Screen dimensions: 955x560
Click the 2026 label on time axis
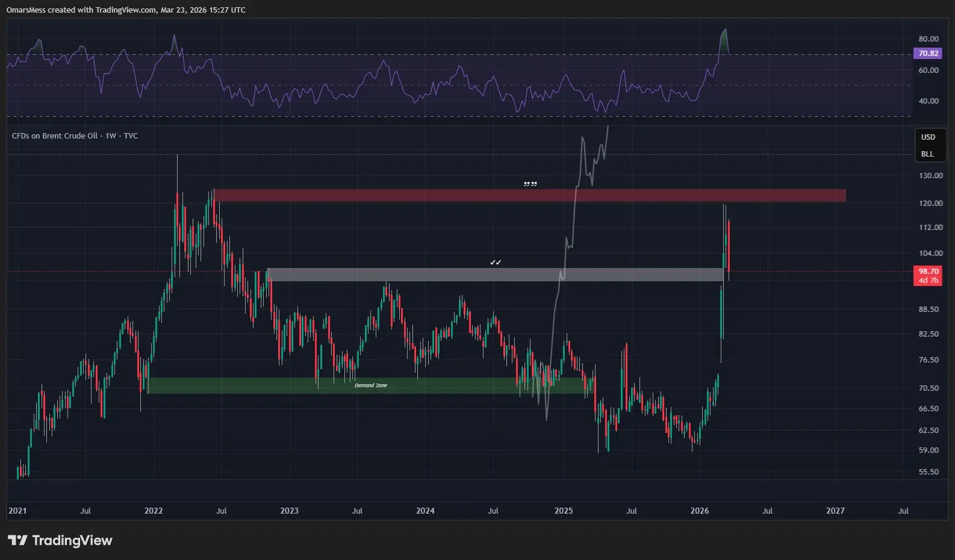point(700,511)
